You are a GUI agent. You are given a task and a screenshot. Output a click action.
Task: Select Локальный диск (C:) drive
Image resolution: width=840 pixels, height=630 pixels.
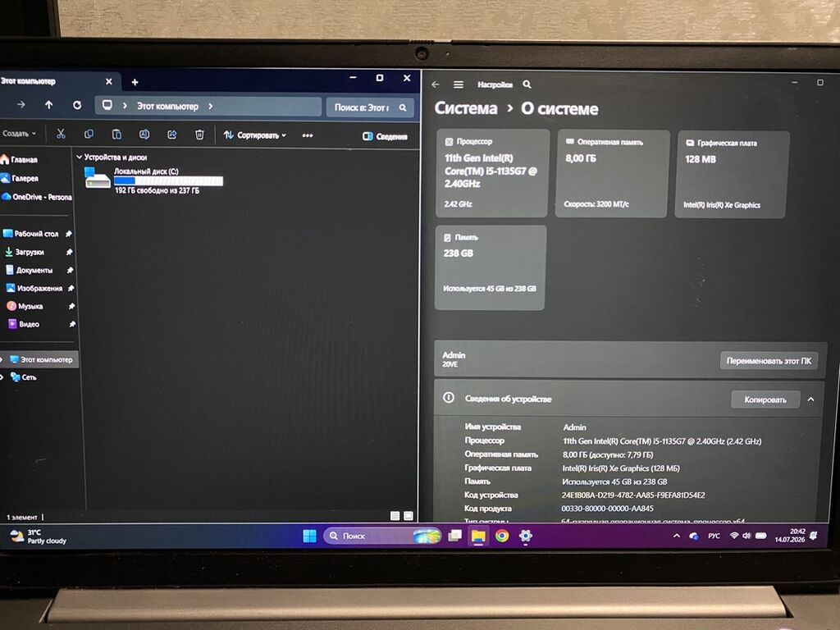tap(153, 180)
